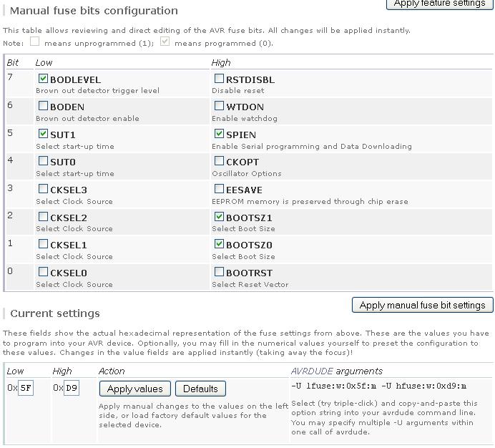
Task: Click the Current settings heading
Action: (x=55, y=313)
